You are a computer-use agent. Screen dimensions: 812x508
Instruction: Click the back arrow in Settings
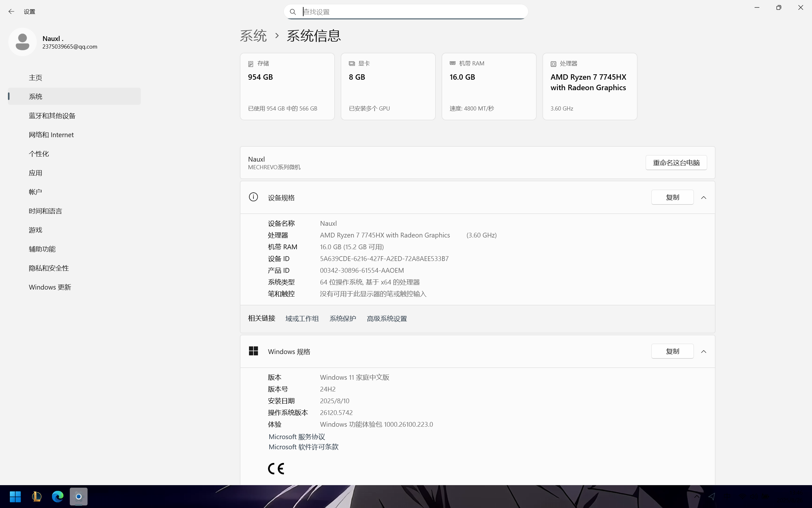pyautogui.click(x=11, y=11)
